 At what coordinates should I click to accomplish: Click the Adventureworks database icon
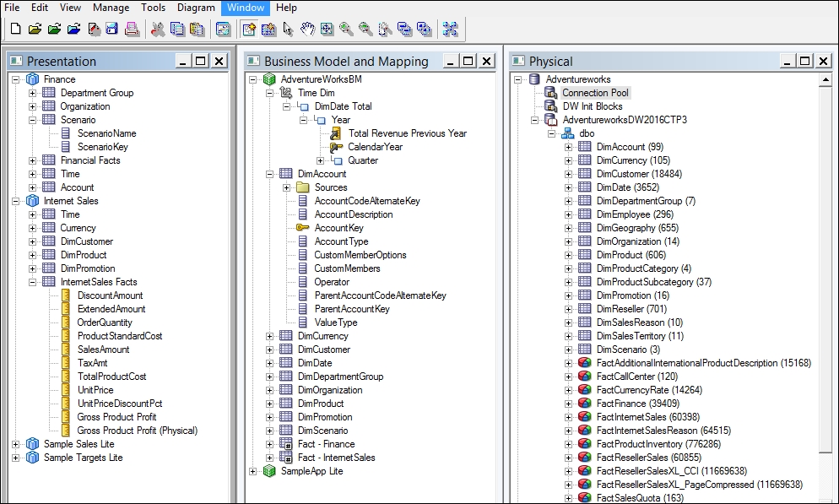point(534,79)
